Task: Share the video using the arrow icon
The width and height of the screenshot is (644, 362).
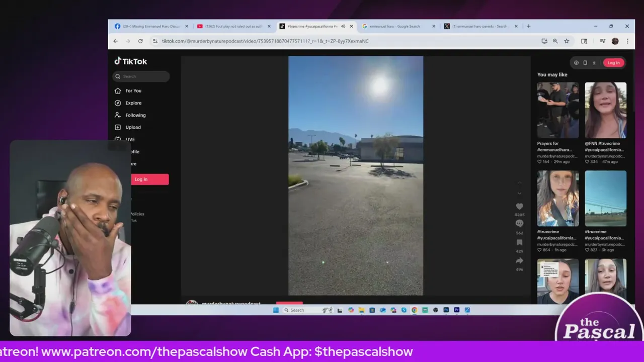Action: [x=520, y=260]
